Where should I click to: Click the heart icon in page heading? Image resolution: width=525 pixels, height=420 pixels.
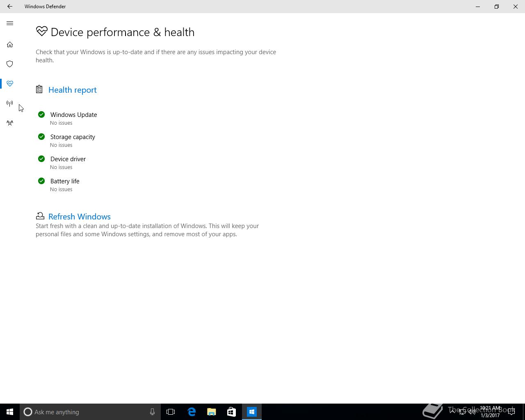pyautogui.click(x=41, y=31)
